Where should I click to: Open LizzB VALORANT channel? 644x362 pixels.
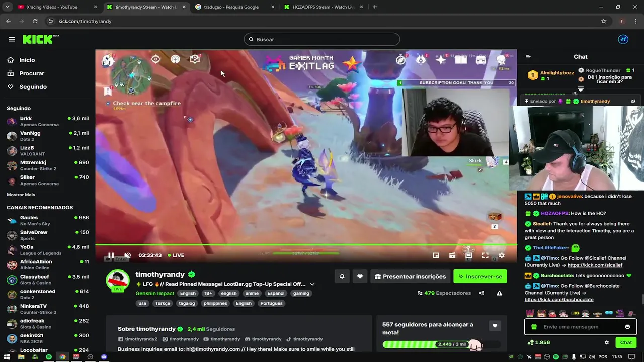pos(48,151)
